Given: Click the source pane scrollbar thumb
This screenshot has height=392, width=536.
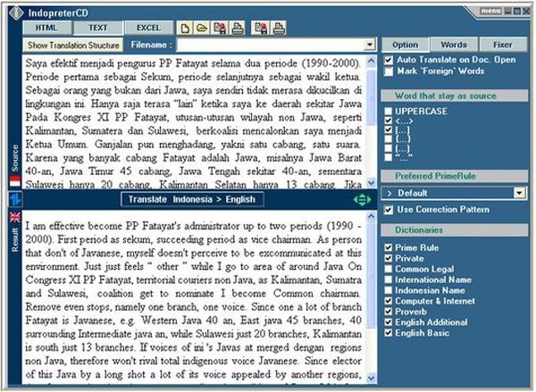Looking at the screenshot, I should (x=372, y=97).
